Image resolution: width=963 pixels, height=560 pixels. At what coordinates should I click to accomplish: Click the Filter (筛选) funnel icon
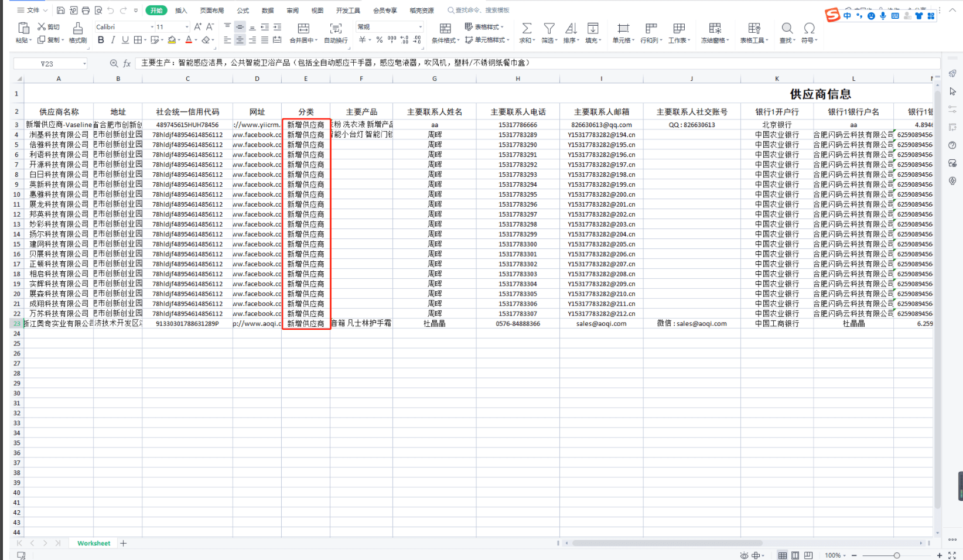click(x=549, y=28)
